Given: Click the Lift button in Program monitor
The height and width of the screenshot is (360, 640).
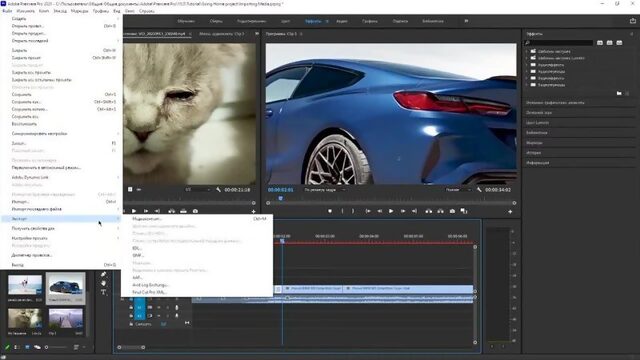Looking at the screenshot, I should 429,211.
